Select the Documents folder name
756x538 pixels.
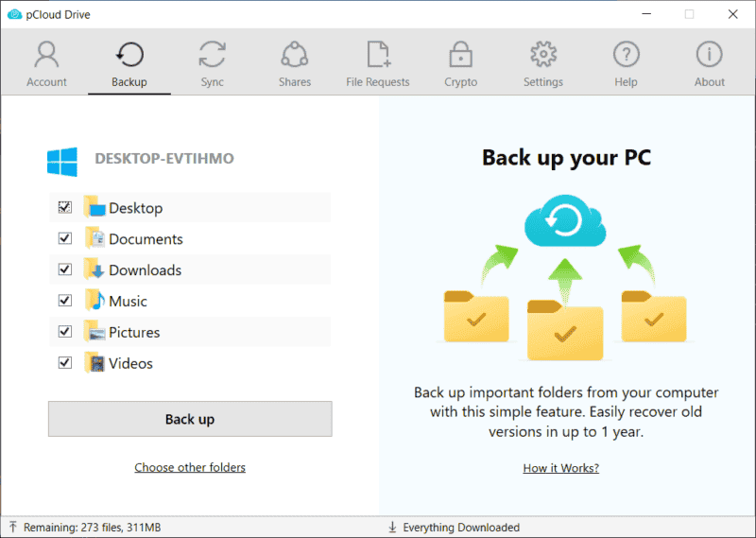146,239
